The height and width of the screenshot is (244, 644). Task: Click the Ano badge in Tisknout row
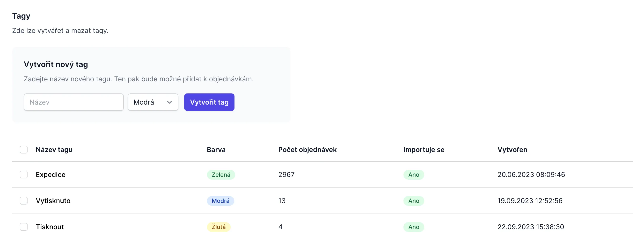[414, 227]
